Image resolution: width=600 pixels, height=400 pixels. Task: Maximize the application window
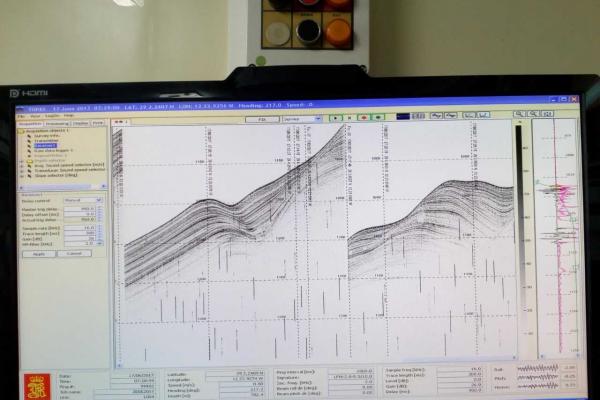click(563, 99)
